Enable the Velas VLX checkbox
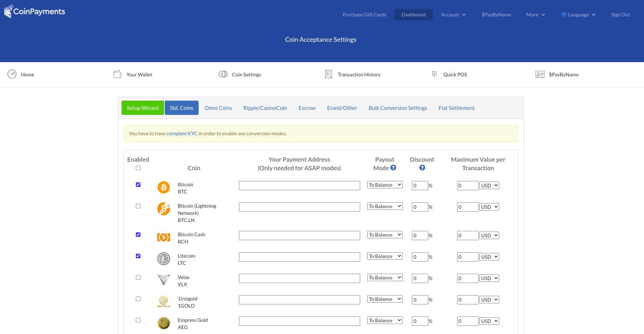The width and height of the screenshot is (644, 334). 138,278
